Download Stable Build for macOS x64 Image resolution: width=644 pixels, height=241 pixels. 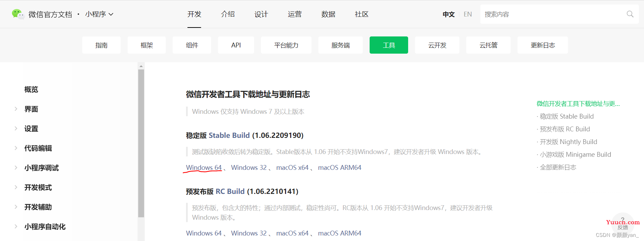click(293, 167)
